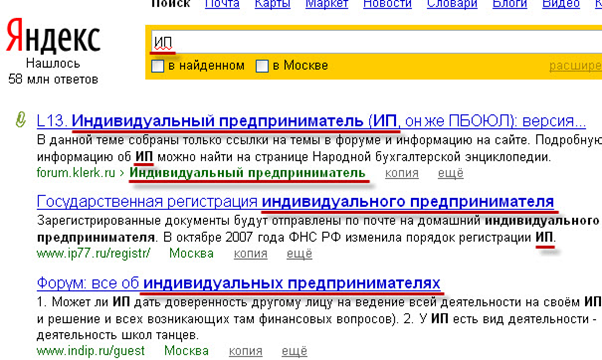
Task: Click the Яндекс logo
Action: [53, 36]
